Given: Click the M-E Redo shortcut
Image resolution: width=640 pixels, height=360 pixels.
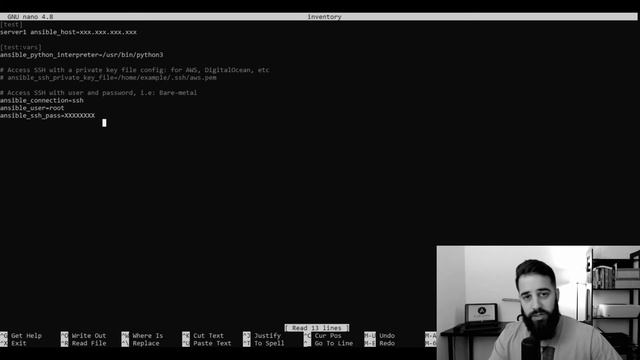Looking at the screenshot, I should [x=380, y=343].
